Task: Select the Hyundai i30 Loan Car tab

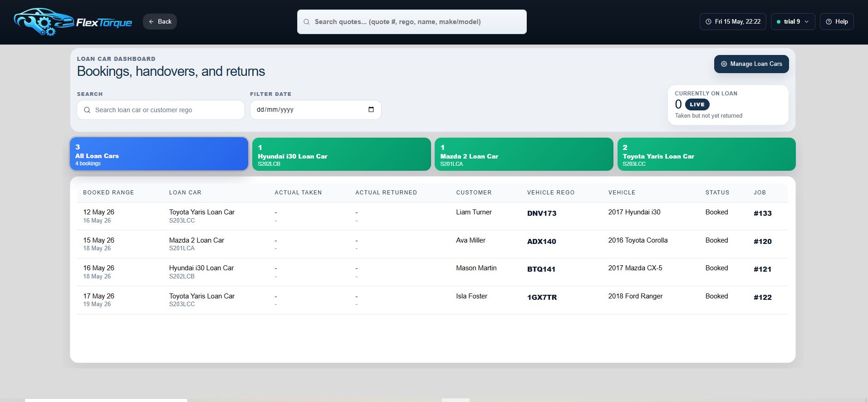Action: (x=341, y=154)
